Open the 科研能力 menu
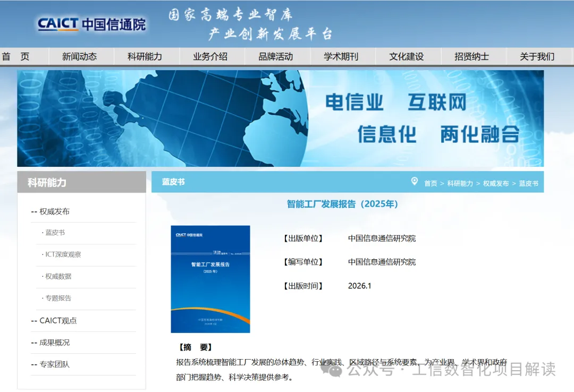The width and height of the screenshot is (574, 392). pyautogui.click(x=145, y=56)
